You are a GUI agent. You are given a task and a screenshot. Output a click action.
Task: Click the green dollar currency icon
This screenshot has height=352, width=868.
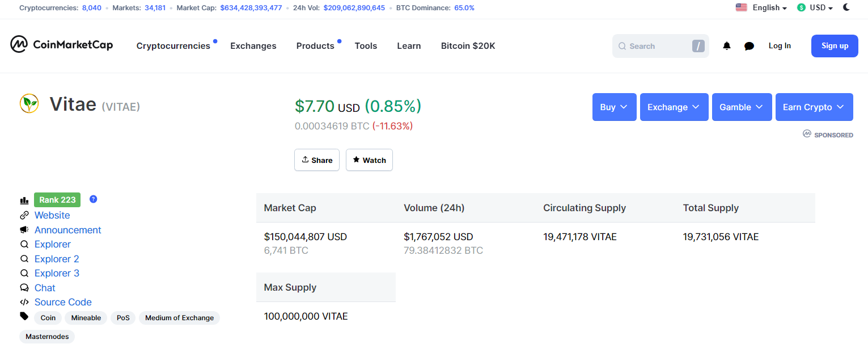point(801,7)
